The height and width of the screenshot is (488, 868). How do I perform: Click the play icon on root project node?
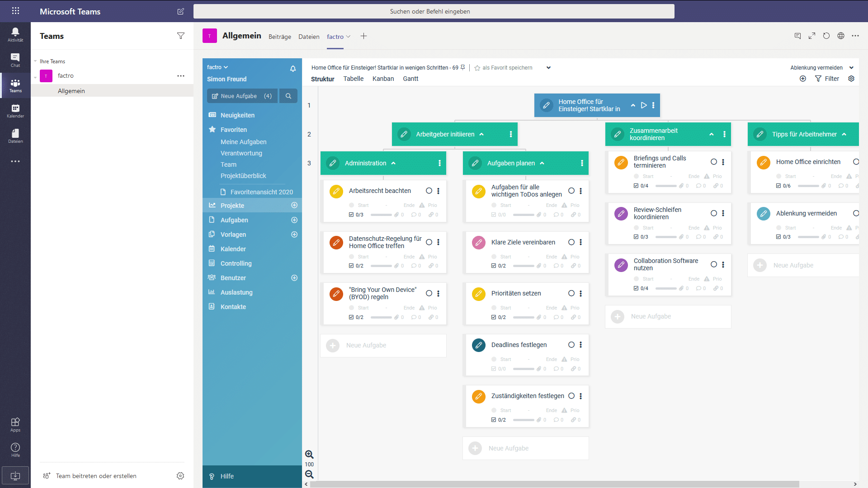644,105
